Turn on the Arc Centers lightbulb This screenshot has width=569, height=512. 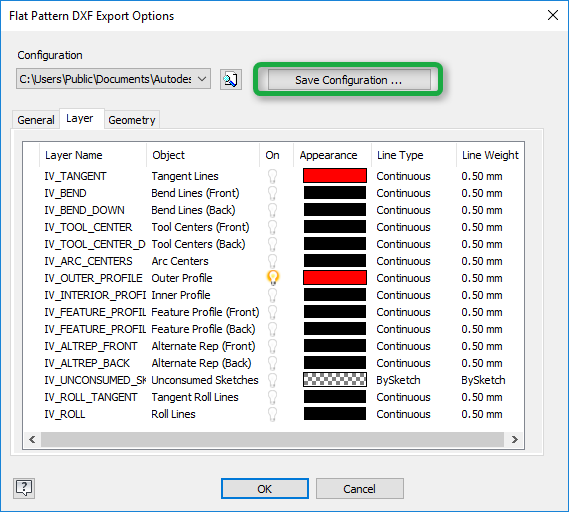[273, 261]
